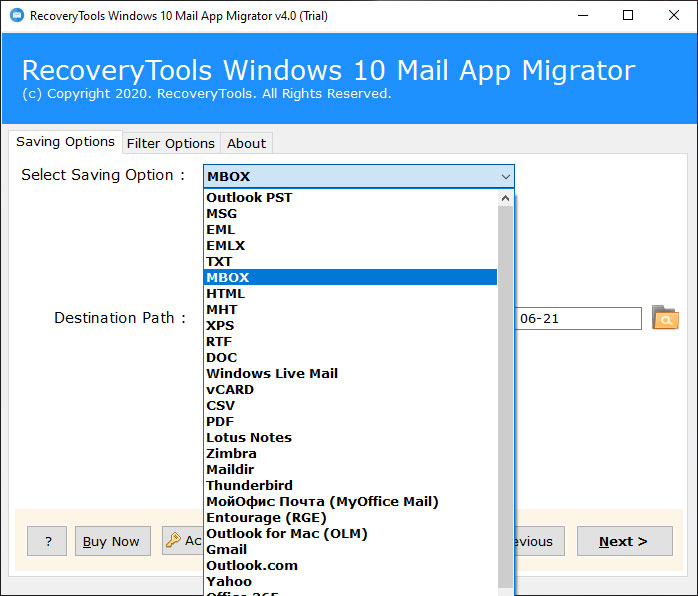Viewport: 698px width, 596px height.
Task: Select Maildir format
Action: coord(350,470)
